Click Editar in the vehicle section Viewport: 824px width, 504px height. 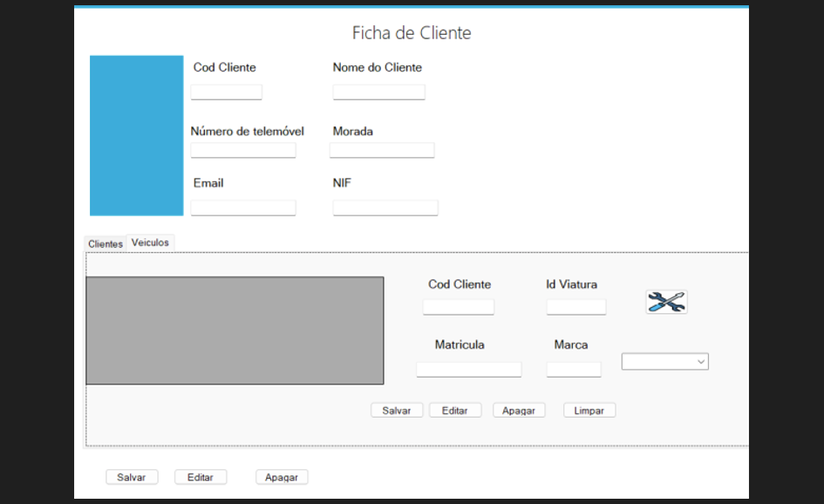tap(455, 410)
